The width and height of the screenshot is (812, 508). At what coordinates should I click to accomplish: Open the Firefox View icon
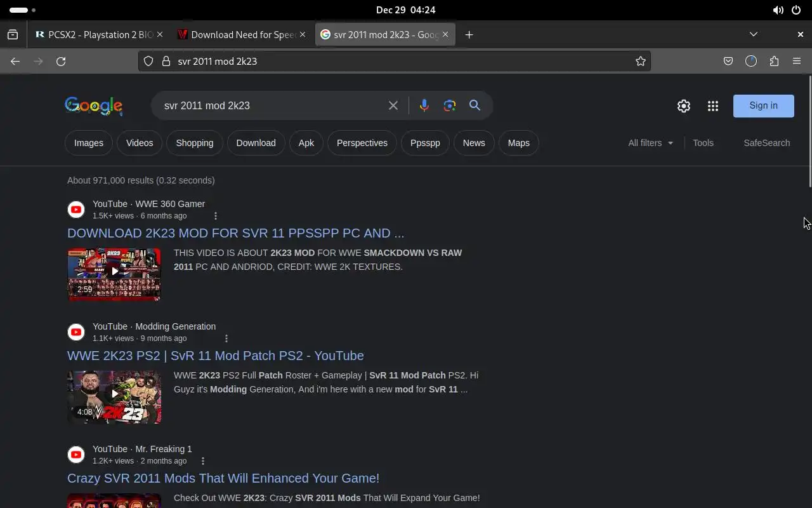13,34
